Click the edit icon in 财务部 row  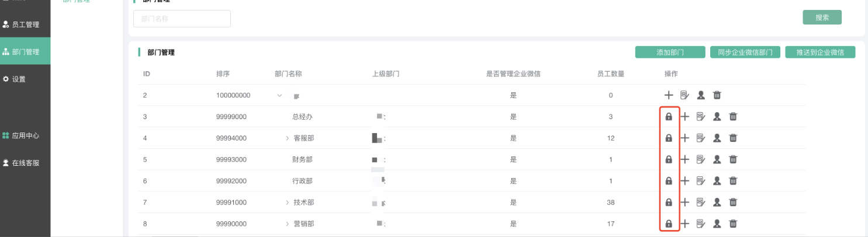(701, 159)
